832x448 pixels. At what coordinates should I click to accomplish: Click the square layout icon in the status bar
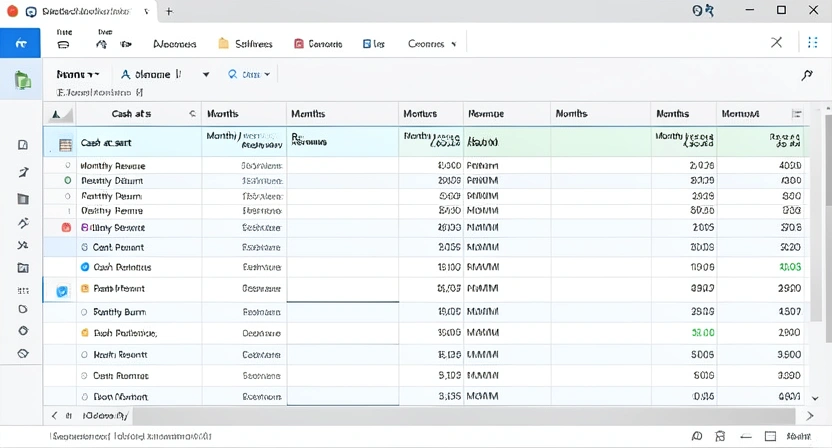point(770,436)
